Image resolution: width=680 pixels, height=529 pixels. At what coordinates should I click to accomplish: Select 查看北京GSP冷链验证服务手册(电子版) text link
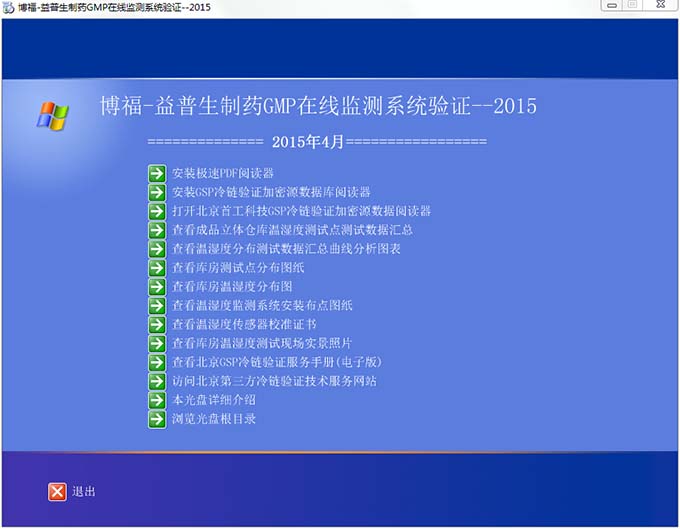(x=277, y=362)
